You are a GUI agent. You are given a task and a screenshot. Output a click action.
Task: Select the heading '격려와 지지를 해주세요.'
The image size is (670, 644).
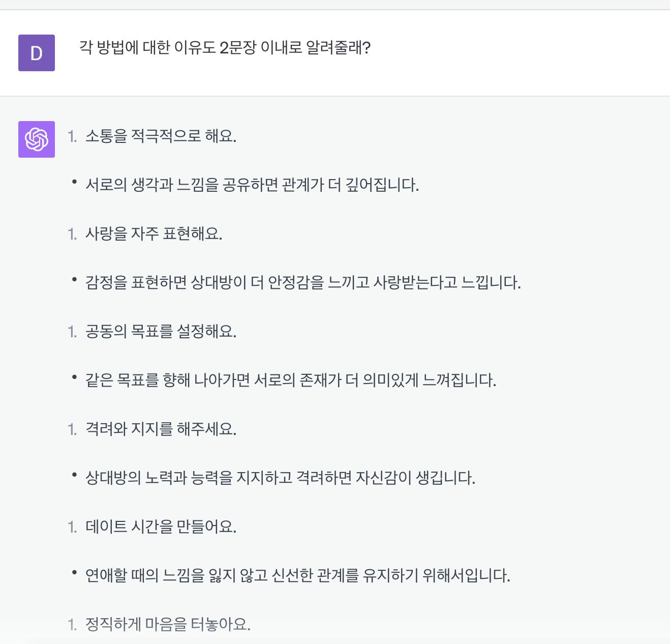coord(161,429)
